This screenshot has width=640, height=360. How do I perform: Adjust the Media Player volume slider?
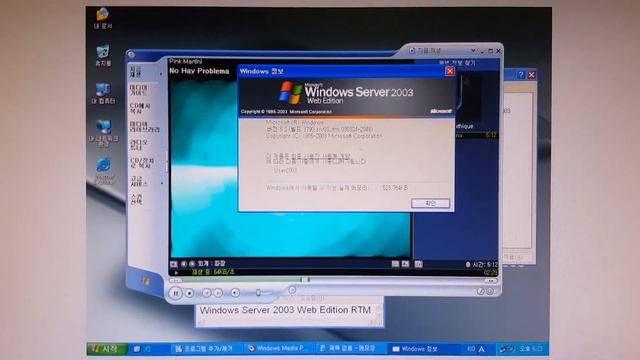pos(258,292)
